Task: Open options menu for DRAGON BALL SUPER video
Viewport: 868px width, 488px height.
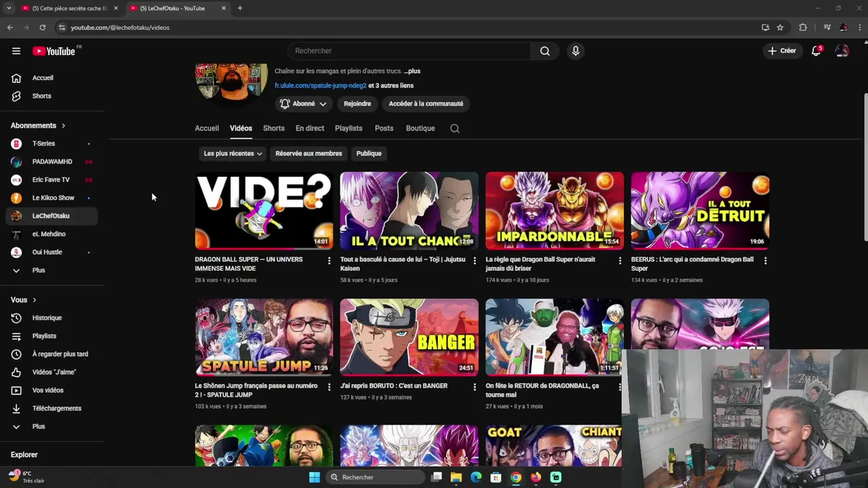Action: click(329, 260)
